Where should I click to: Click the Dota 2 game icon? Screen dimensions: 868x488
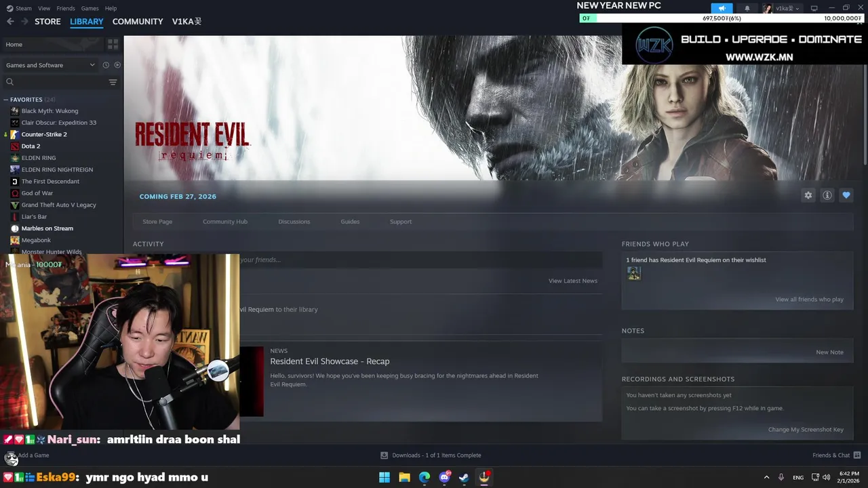(15, 146)
